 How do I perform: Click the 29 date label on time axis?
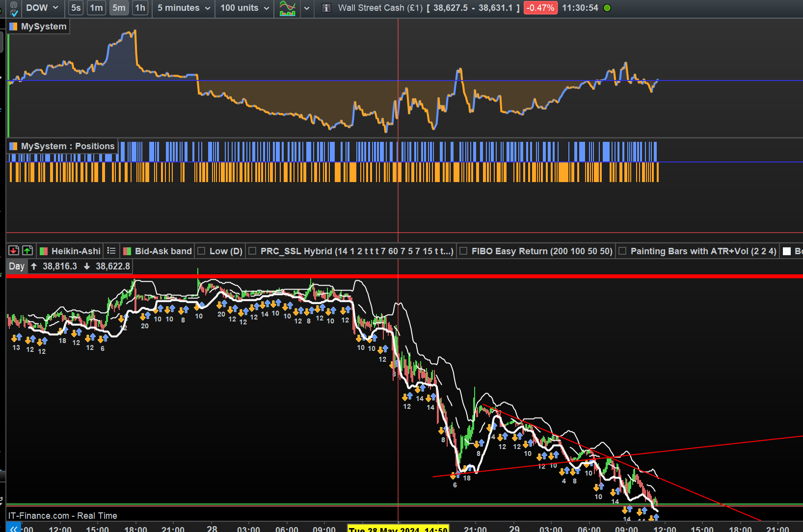coord(514,529)
